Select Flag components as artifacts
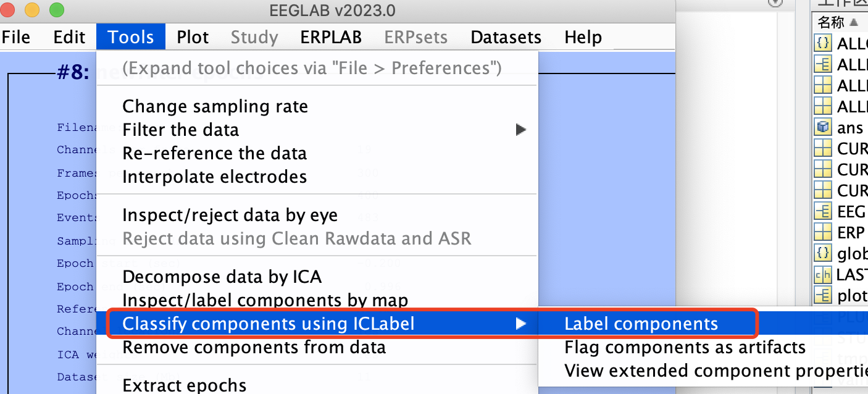The width and height of the screenshot is (868, 394). point(685,347)
